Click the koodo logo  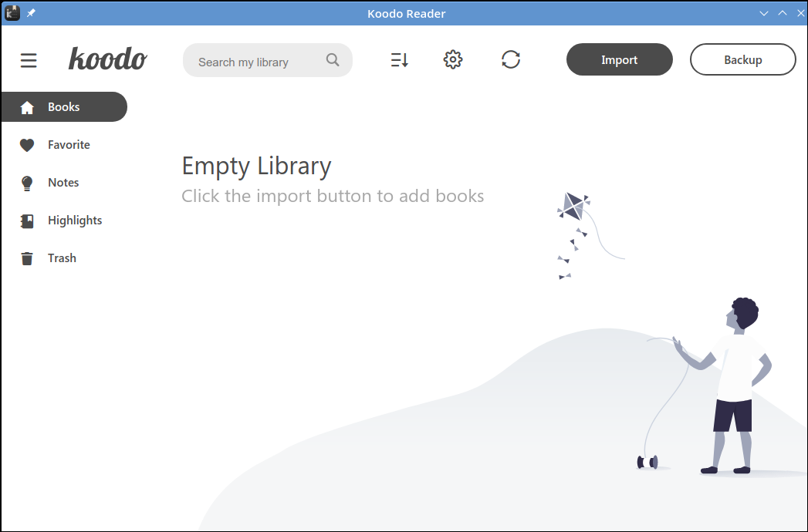coord(108,59)
